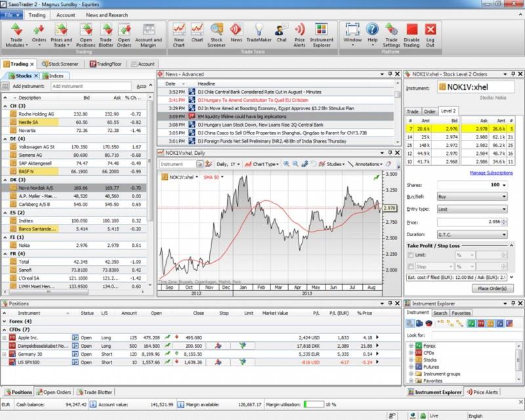Image resolution: width=525 pixels, height=420 pixels.
Task: Collapse the CFDs (7) positions group
Action: pos(5,329)
